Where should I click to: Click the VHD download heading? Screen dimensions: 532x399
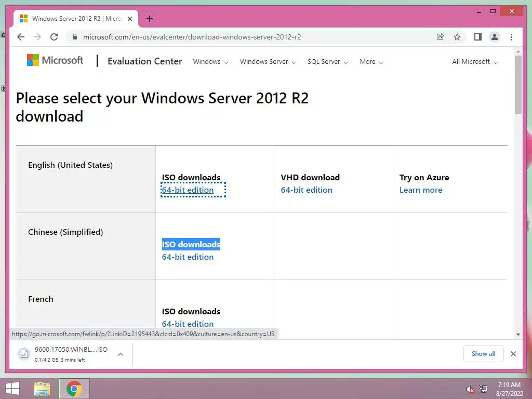click(310, 178)
